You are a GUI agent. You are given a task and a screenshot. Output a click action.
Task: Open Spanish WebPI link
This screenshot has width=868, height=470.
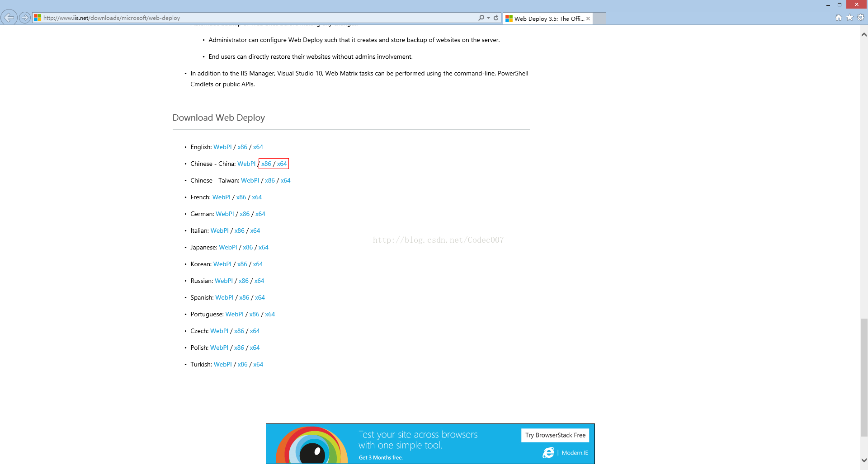(x=224, y=297)
